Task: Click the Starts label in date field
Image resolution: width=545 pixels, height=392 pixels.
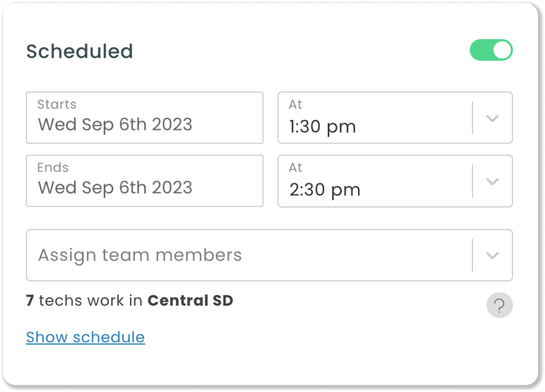Action: click(x=57, y=104)
